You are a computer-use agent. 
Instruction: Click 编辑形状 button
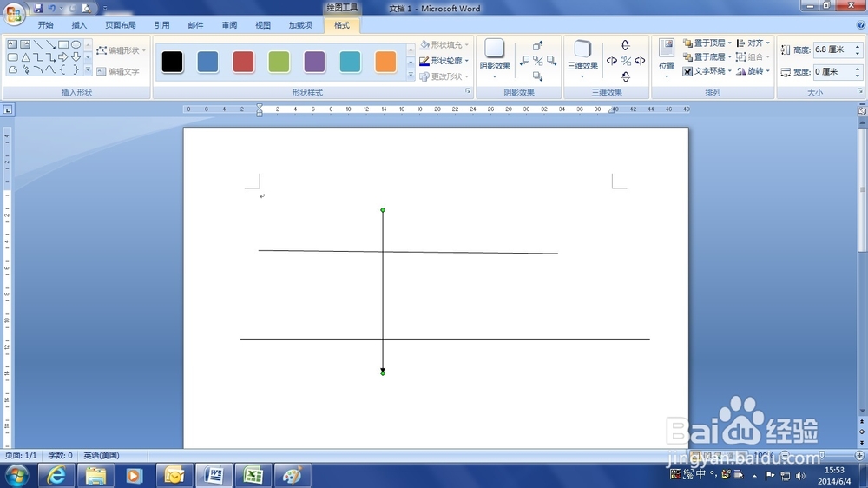pos(121,50)
